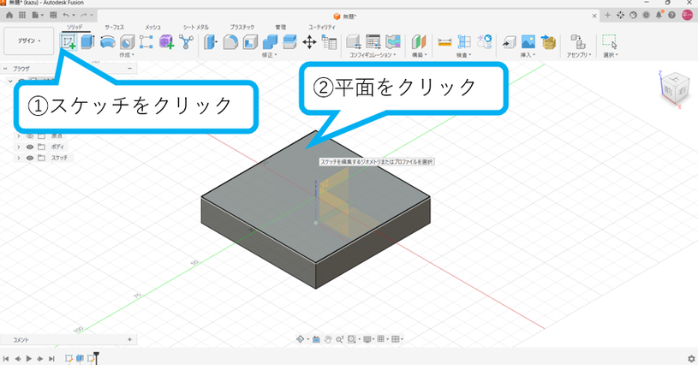Click the Save icon

[53, 15]
